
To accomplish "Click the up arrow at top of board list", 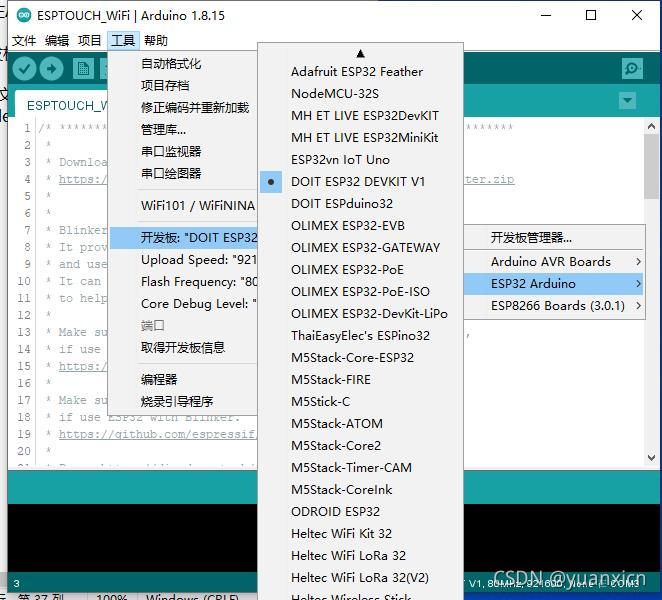I will tap(360, 54).
